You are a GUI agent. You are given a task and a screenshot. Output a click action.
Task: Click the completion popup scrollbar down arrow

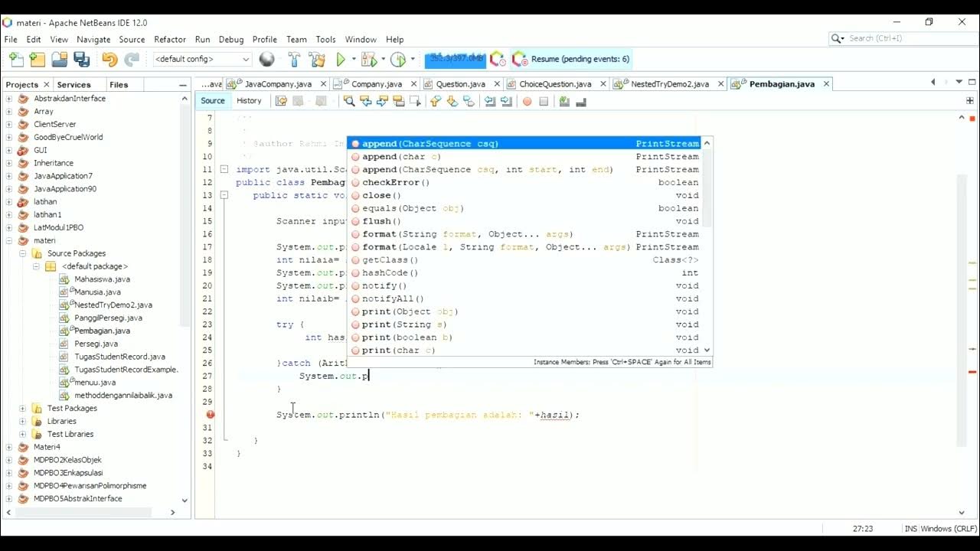pyautogui.click(x=707, y=350)
